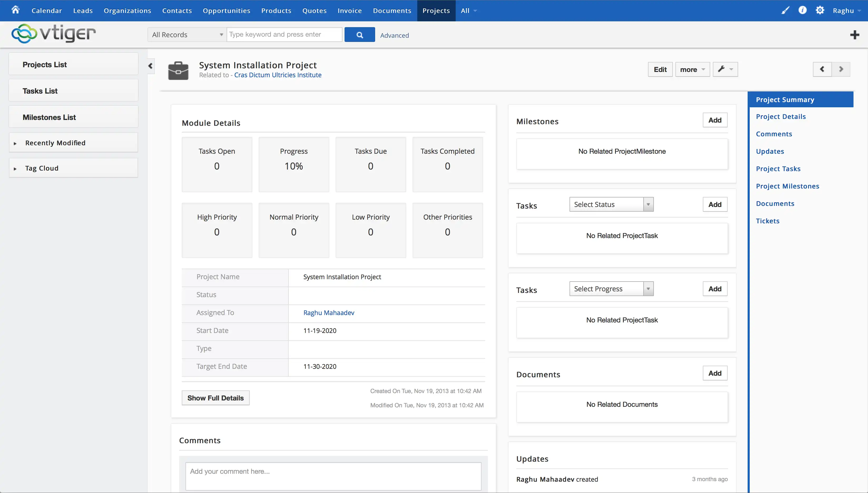Click the vtiger logo icon
This screenshot has height=493, width=868.
(x=24, y=34)
